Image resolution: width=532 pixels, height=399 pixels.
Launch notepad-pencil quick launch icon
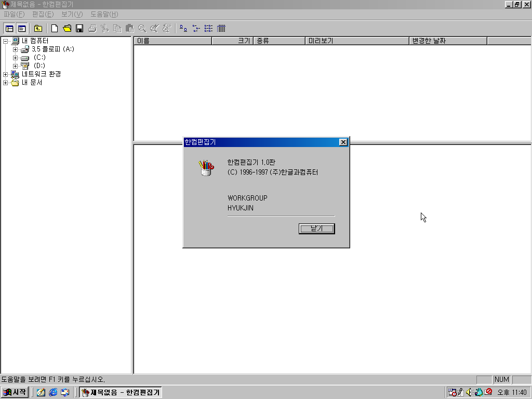(41, 392)
